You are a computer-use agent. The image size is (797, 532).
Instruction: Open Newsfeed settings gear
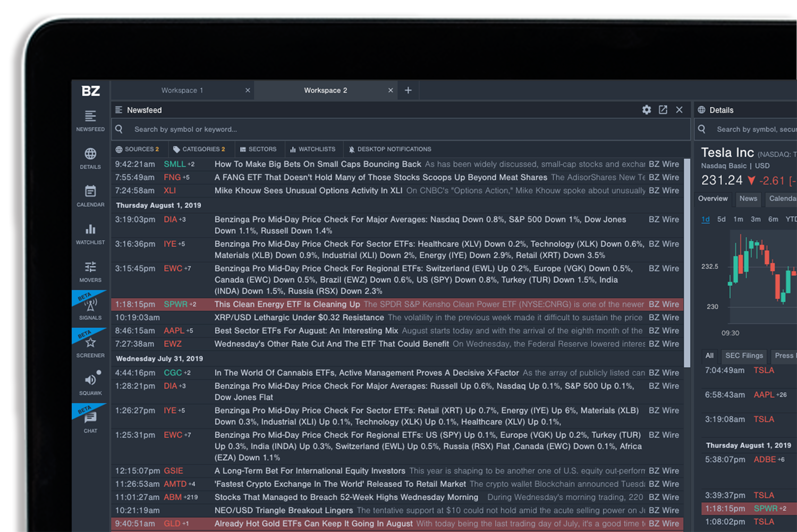[647, 109]
